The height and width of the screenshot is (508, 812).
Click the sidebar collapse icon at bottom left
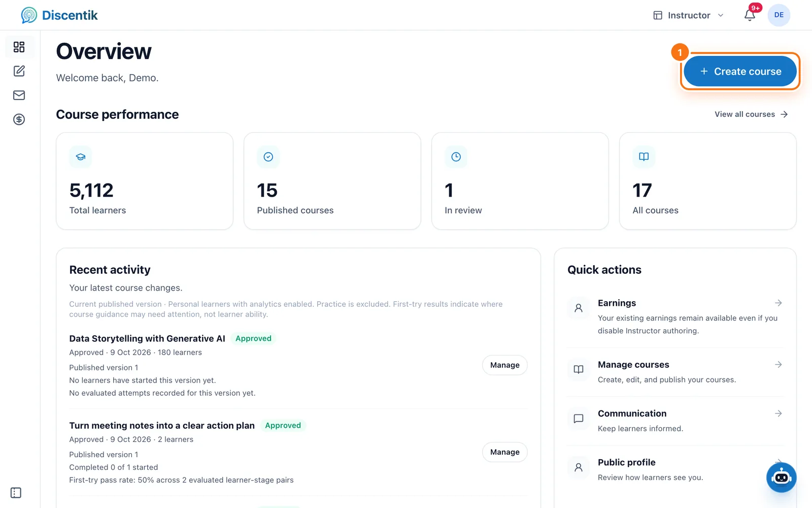pos(16,493)
